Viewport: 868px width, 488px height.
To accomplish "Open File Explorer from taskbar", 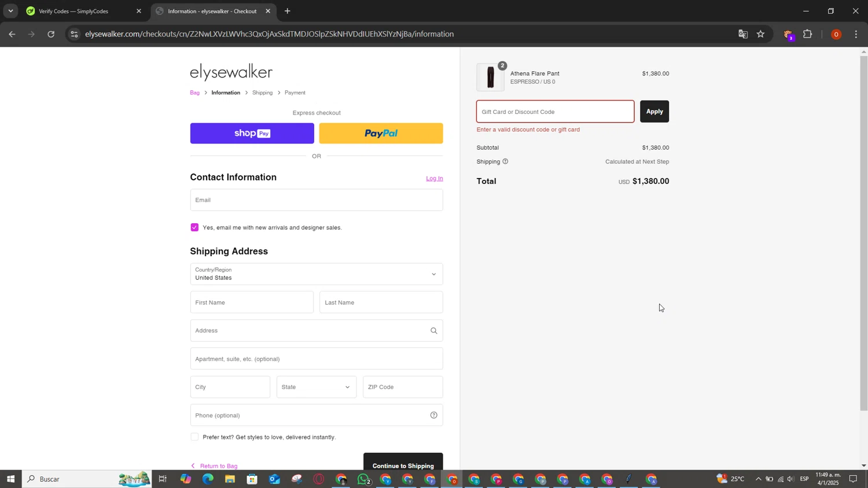I will click(230, 479).
